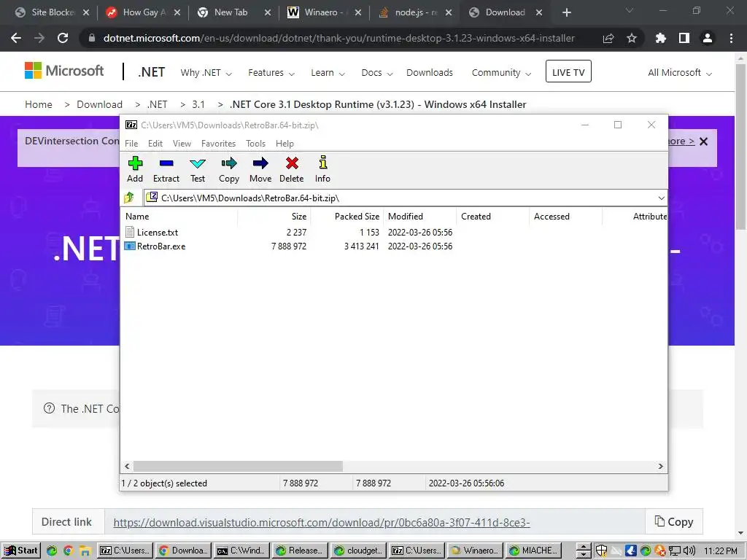Click the Extract toolbar icon
This screenshot has width=747, height=560.
tap(166, 169)
